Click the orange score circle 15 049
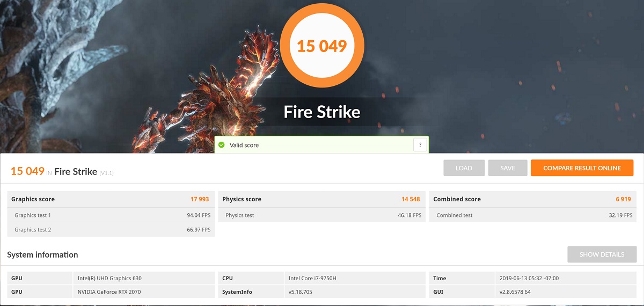This screenshot has width=644, height=306. pos(322,46)
